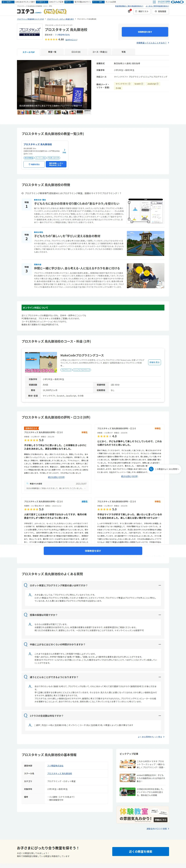Switch to the 口コミ(8) tab
This screenshot has width=186, height=868.
click(x=76, y=52)
